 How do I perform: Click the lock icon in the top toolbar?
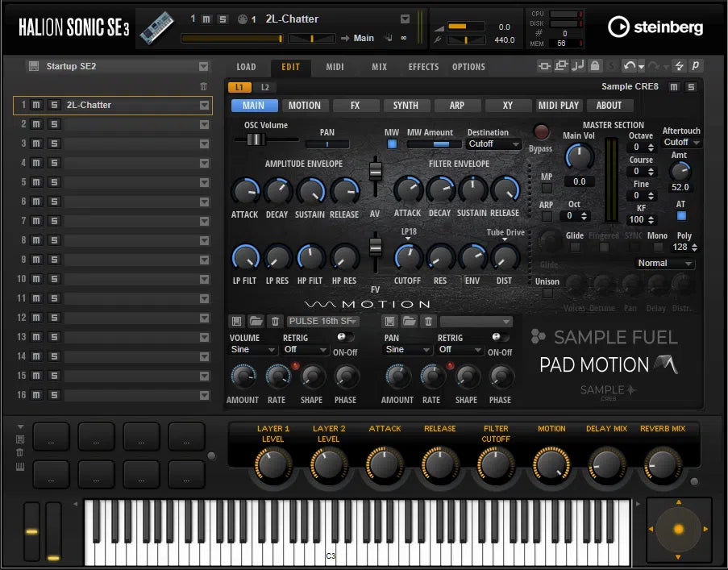[x=595, y=66]
